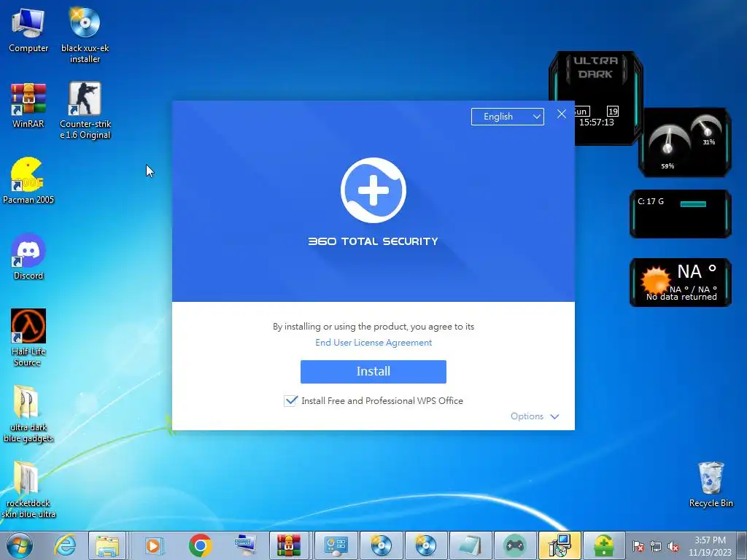Select the Computer desktop icon
The image size is (747, 560).
coord(28,31)
